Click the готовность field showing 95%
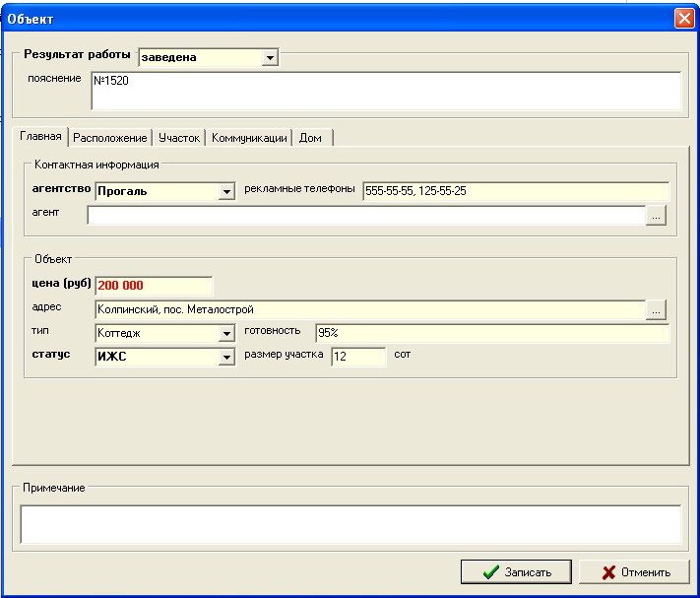Viewport: 700px width, 598px height. (490, 334)
